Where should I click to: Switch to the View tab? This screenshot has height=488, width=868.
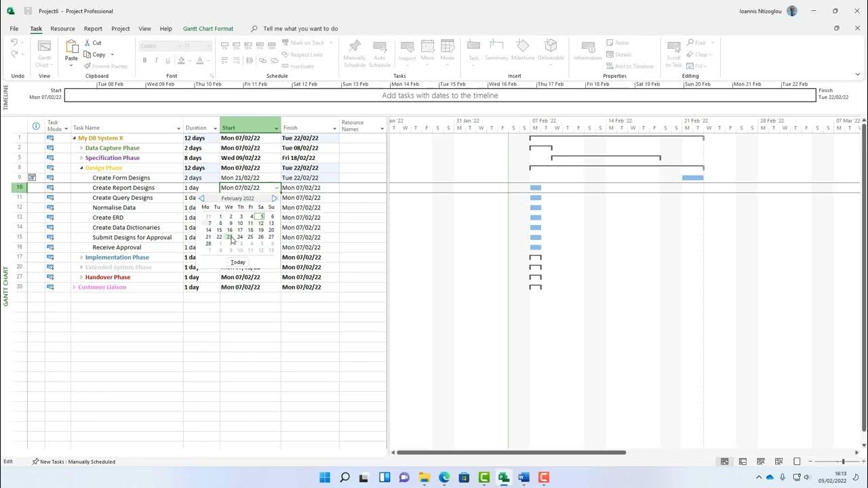point(144,28)
